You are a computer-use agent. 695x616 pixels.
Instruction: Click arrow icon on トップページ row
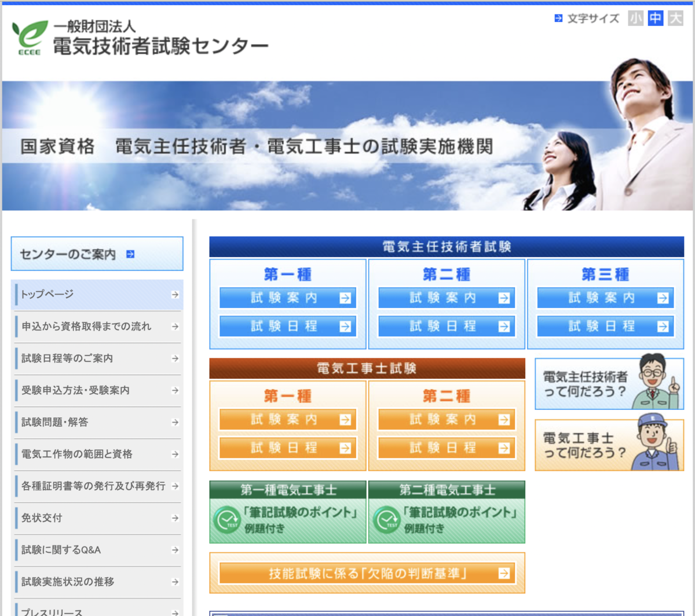coord(175,295)
